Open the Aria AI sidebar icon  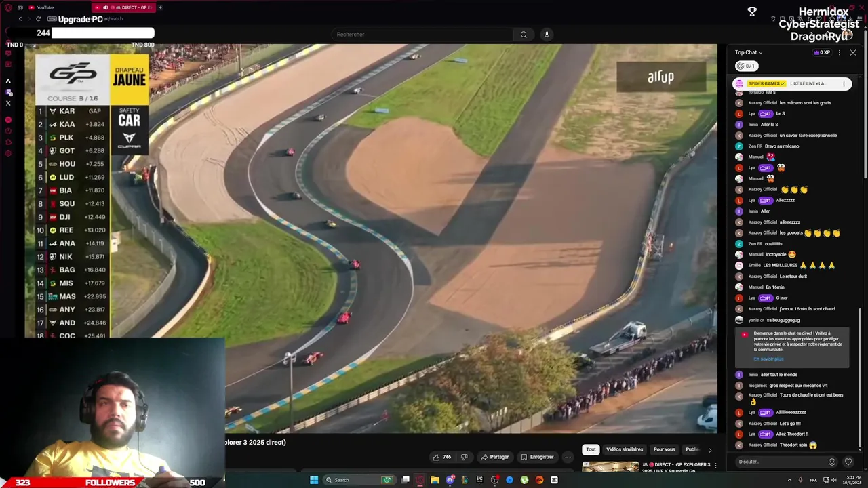point(8,81)
